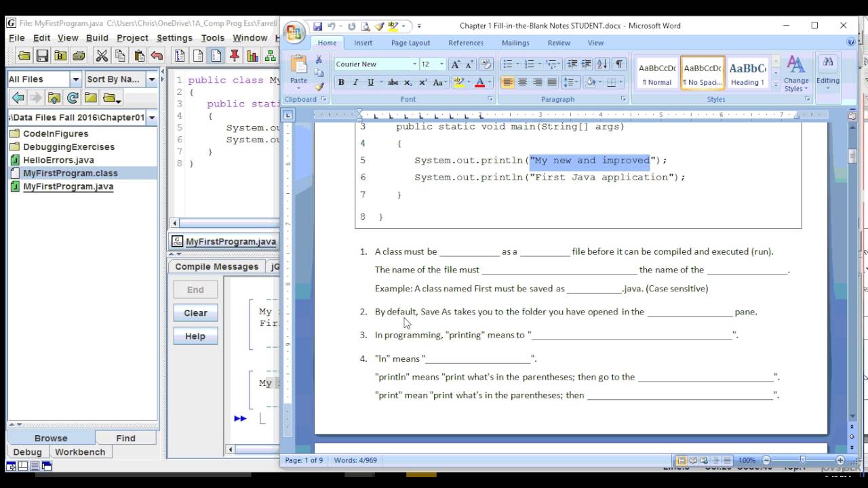868x488 pixels.
Task: Open the jGRASP Project menu
Action: [x=132, y=38]
